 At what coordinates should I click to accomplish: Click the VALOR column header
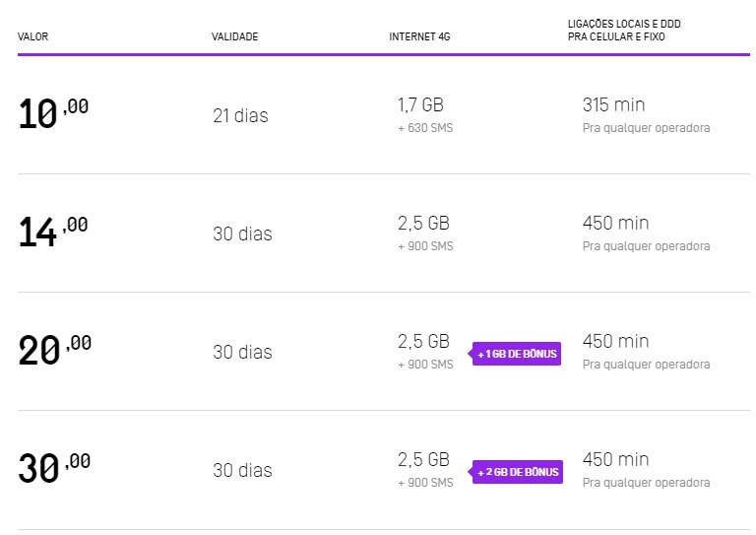tap(32, 37)
